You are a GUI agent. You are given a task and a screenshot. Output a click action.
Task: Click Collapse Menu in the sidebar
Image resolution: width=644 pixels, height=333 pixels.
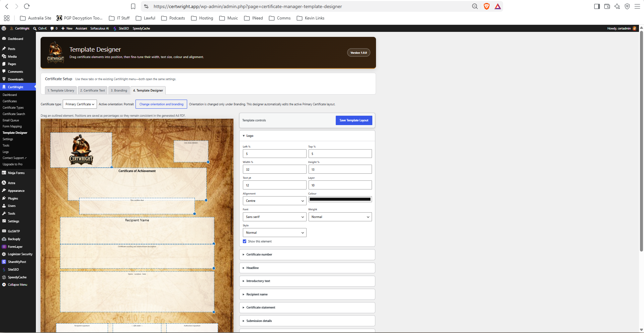(x=18, y=285)
